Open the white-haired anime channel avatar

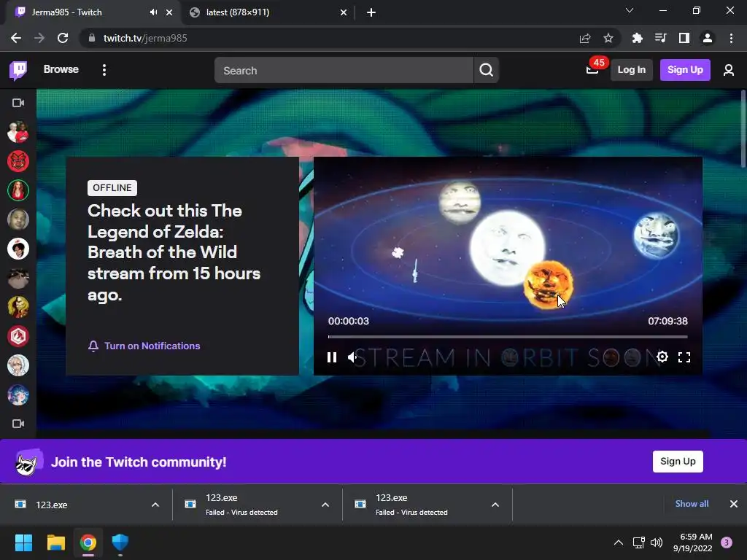pyautogui.click(x=18, y=365)
